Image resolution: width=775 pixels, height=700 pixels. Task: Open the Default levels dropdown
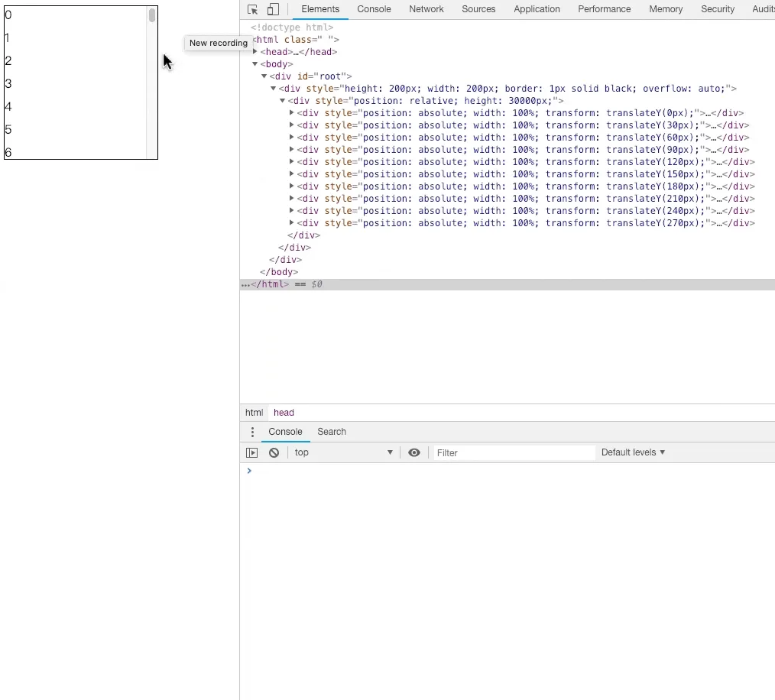point(633,452)
